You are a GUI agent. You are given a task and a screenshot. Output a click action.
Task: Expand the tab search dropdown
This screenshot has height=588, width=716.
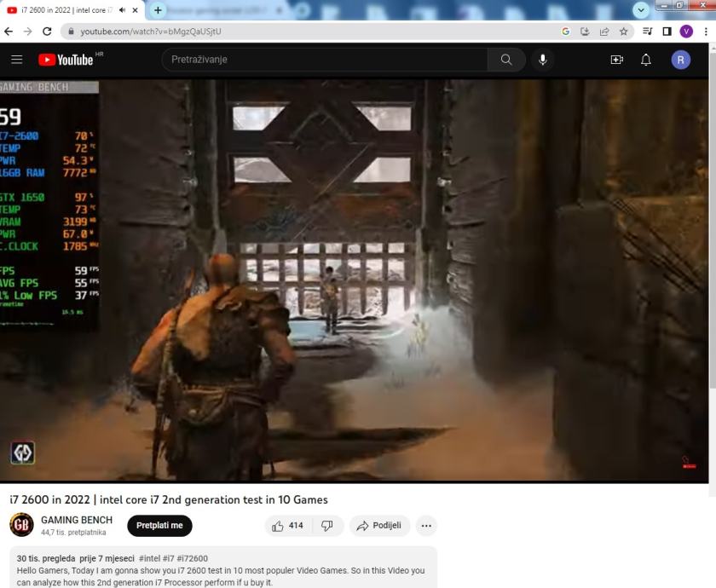pyautogui.click(x=641, y=10)
